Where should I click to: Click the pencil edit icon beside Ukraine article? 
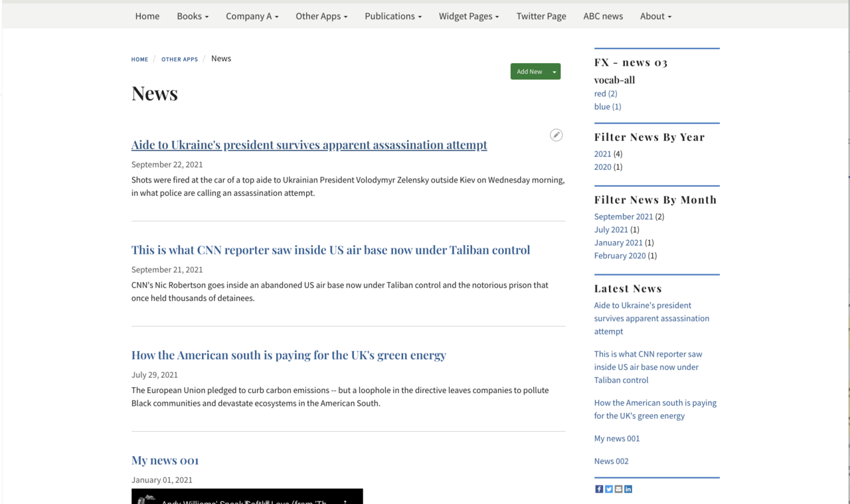(556, 135)
